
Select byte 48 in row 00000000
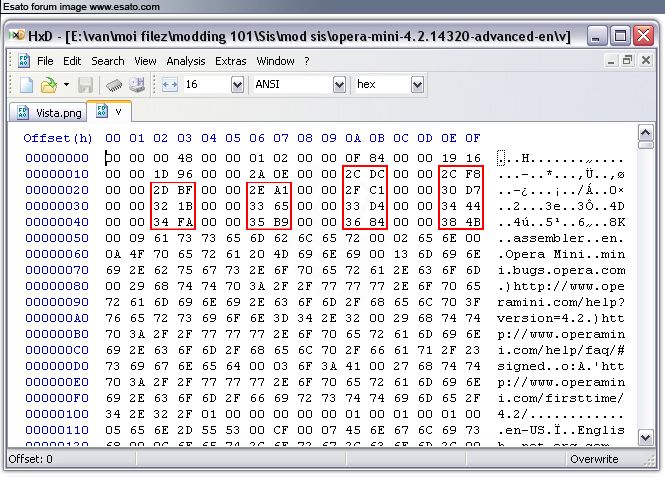tap(185, 158)
